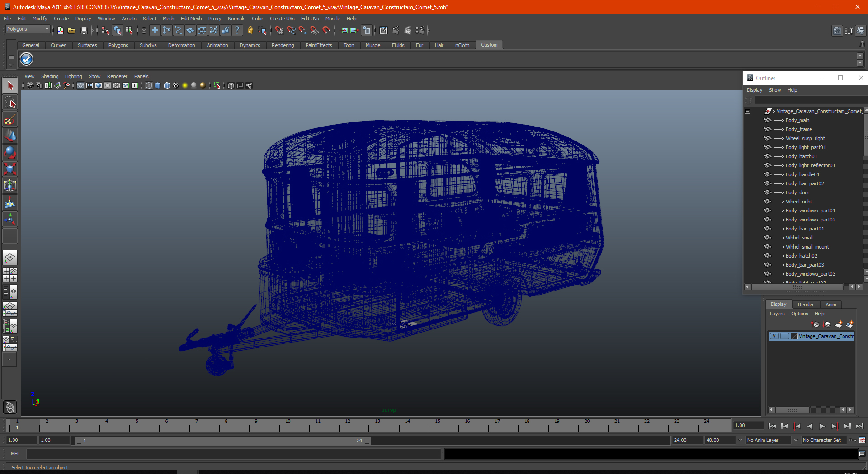Click layer color swatch for Vintage_Caravan layer

pos(794,336)
